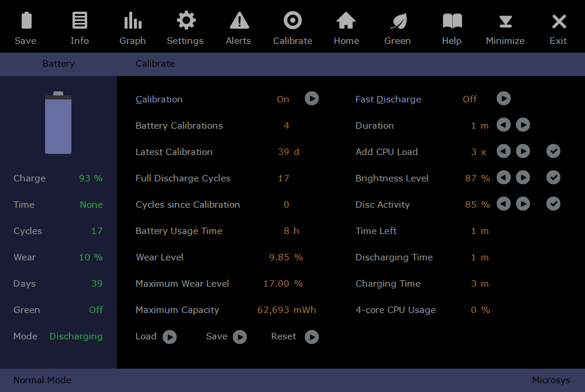Exit the application with the X icon
This screenshot has width=585, height=392.
[x=559, y=21]
